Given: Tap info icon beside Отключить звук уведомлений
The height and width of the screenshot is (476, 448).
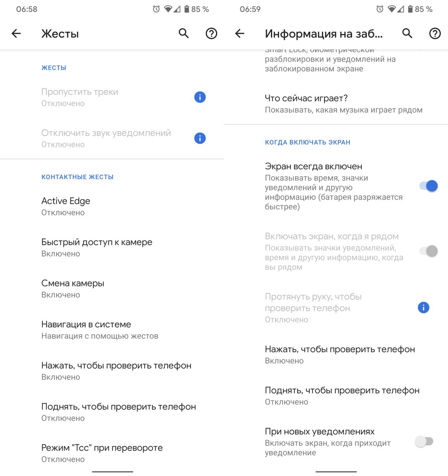Looking at the screenshot, I should [x=200, y=138].
